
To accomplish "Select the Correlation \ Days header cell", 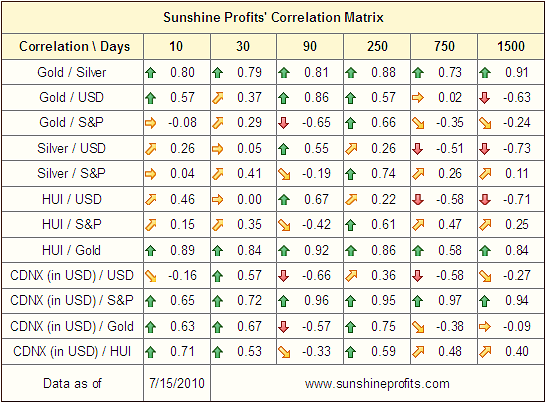I will click(x=73, y=46).
